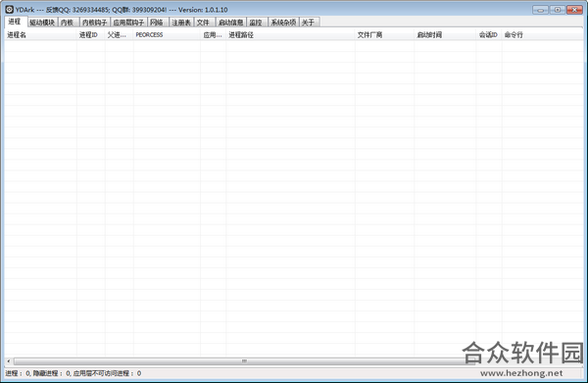
Task: Open the 内核 tab
Action: pos(68,23)
